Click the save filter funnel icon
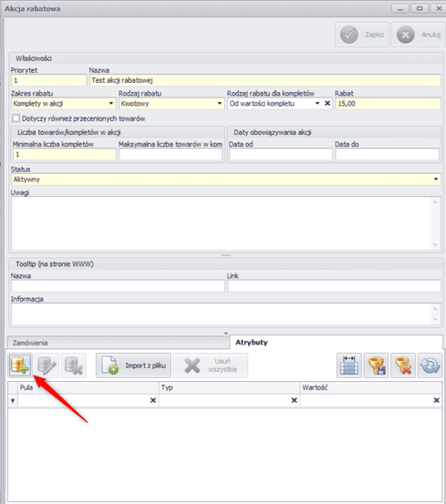The width and height of the screenshot is (446, 504). [x=376, y=365]
